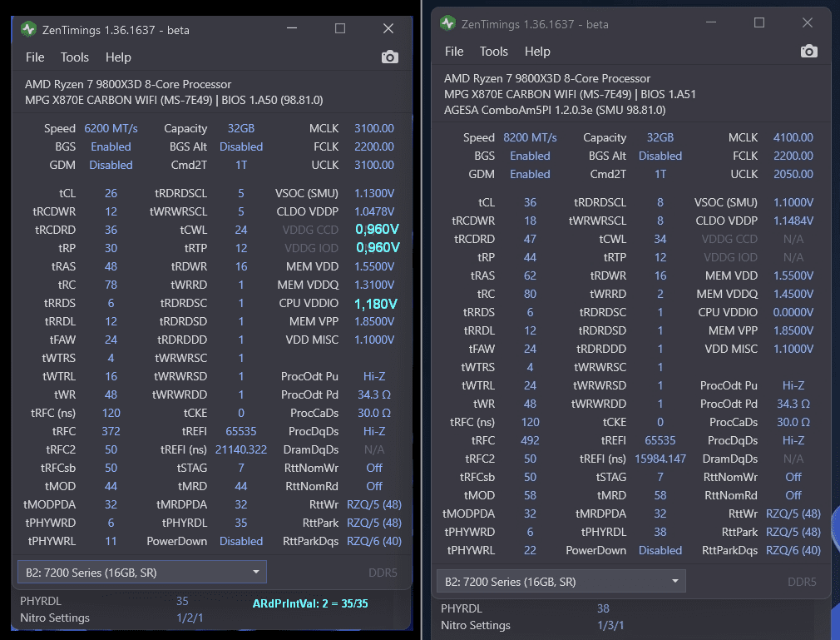840x640 pixels.
Task: Open Help menu in right ZenTimings window
Action: click(537, 52)
